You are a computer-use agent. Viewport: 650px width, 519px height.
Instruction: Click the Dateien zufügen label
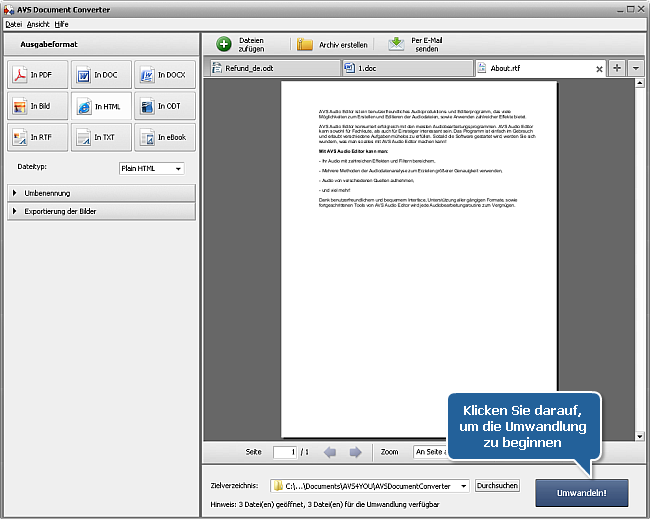click(251, 44)
